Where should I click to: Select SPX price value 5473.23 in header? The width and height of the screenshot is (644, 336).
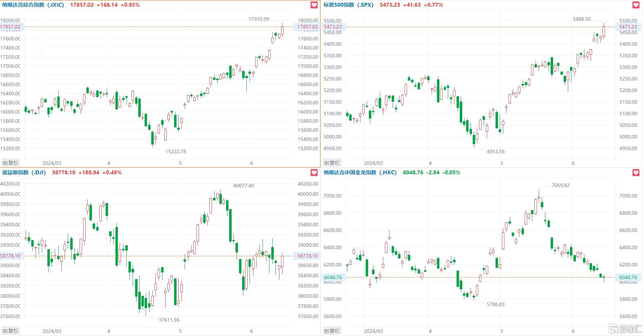pyautogui.click(x=390, y=5)
